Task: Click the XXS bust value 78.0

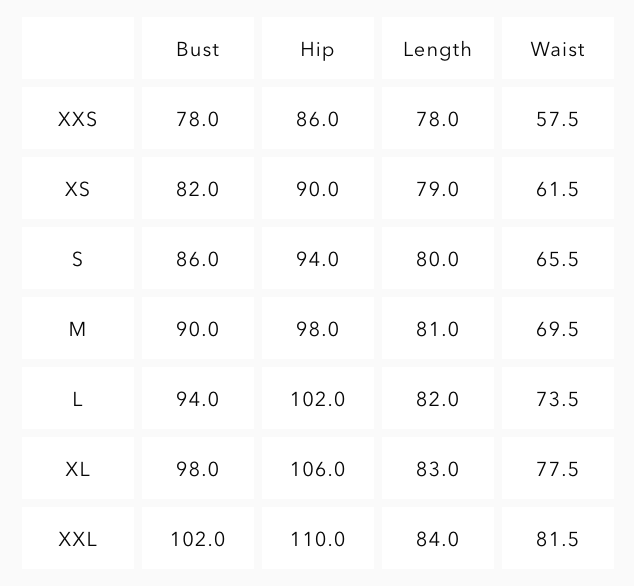Action: (x=198, y=119)
